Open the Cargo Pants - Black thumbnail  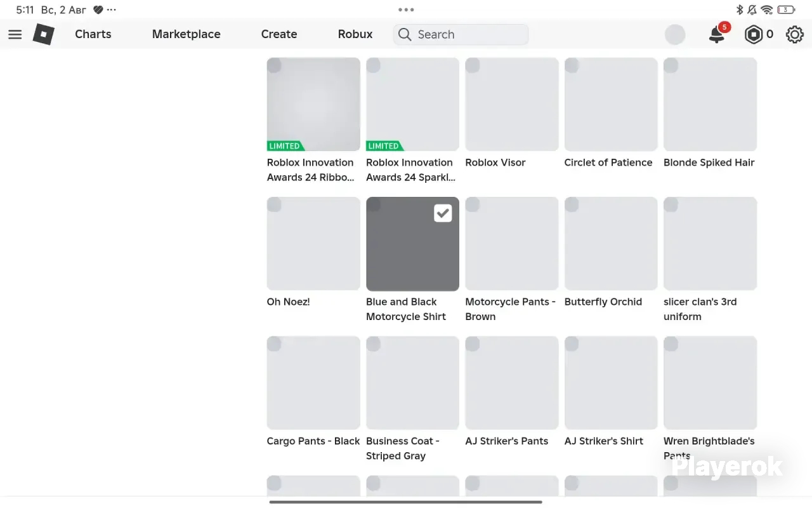click(313, 383)
